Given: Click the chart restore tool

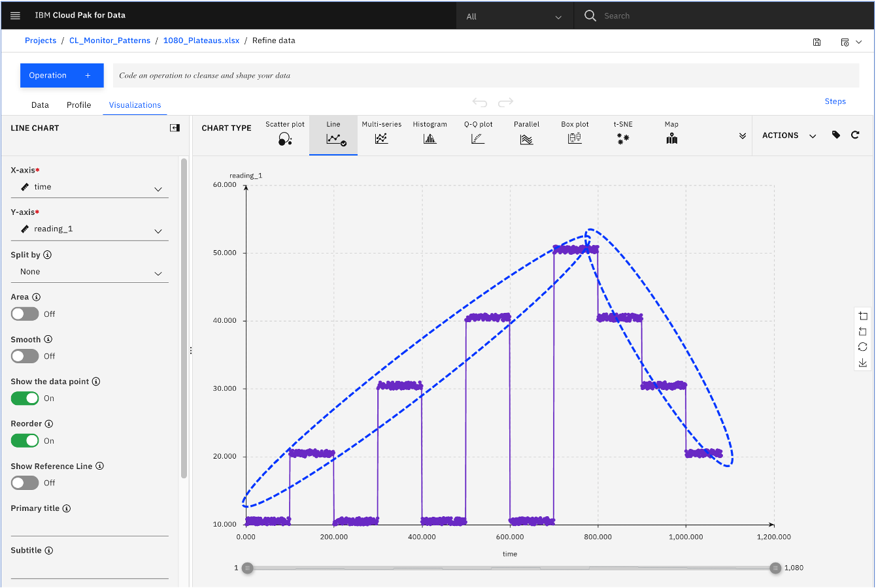Looking at the screenshot, I should pos(863,347).
